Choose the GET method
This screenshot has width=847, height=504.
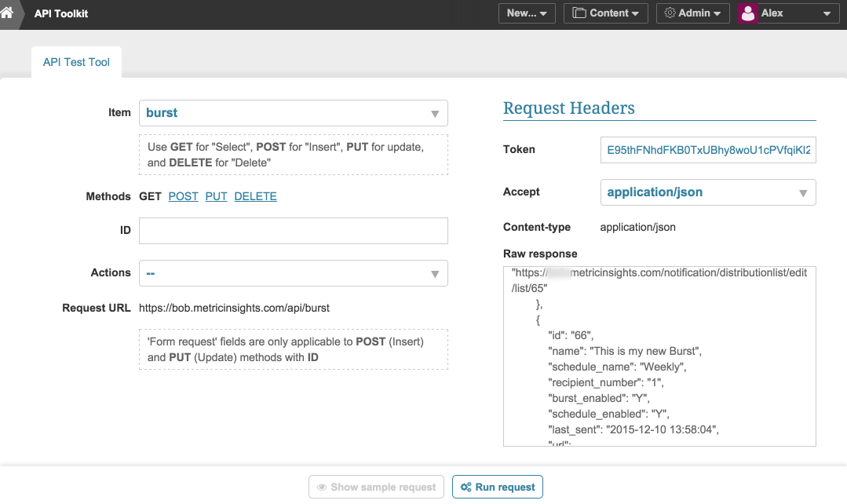150,196
